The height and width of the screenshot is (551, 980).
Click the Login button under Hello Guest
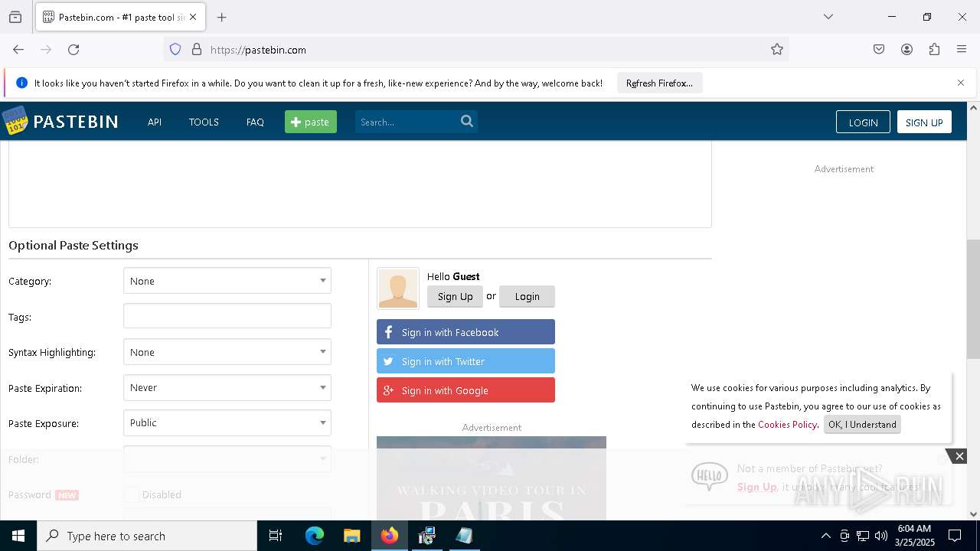(x=527, y=296)
